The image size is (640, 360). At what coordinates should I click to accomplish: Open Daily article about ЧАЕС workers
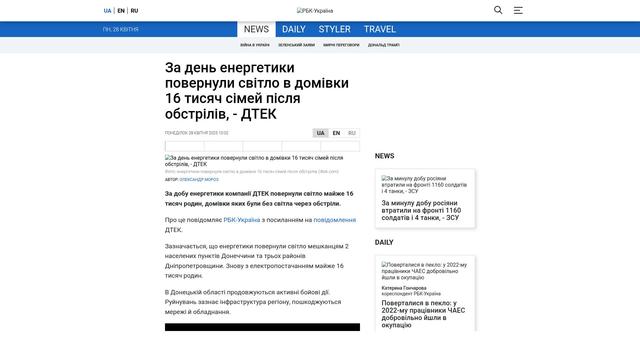(425, 293)
